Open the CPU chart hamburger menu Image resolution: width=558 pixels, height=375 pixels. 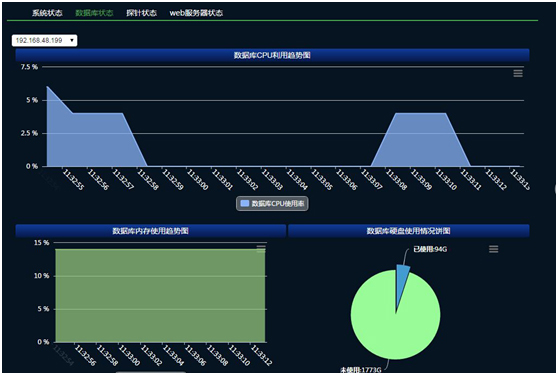(518, 73)
